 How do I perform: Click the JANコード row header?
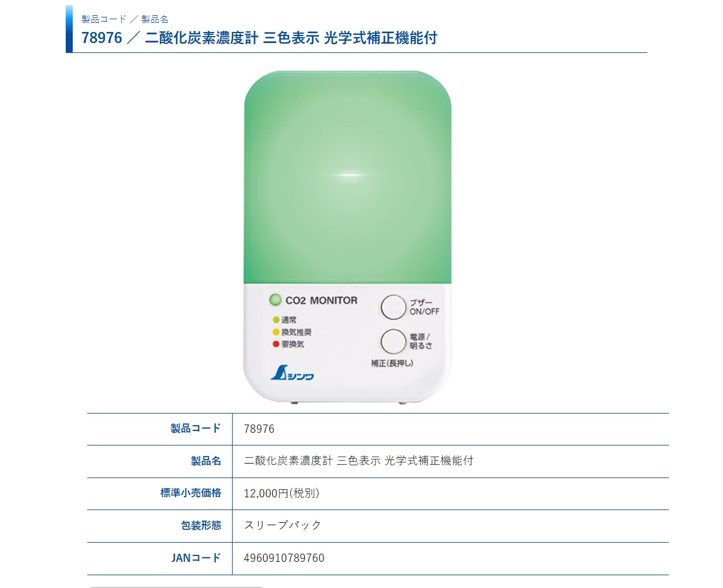pos(196,558)
